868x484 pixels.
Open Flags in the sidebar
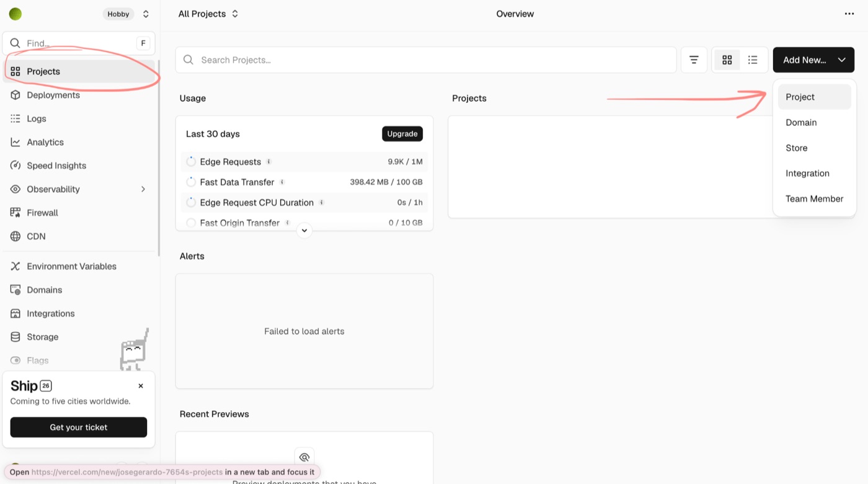79,361
